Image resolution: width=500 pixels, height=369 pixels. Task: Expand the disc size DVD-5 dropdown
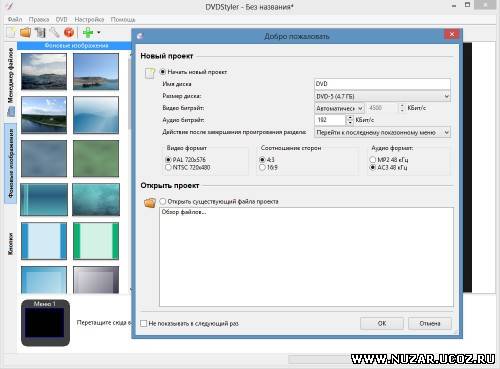pyautogui.click(x=382, y=97)
